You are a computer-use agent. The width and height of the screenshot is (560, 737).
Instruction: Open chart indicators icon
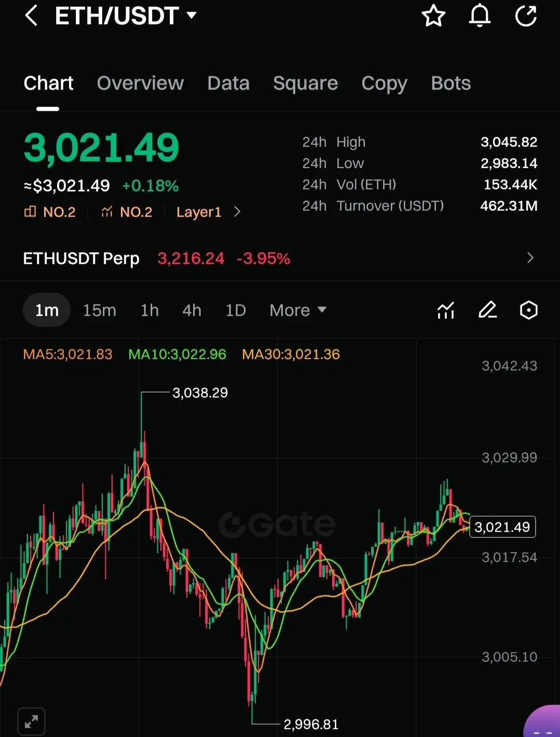(446, 310)
